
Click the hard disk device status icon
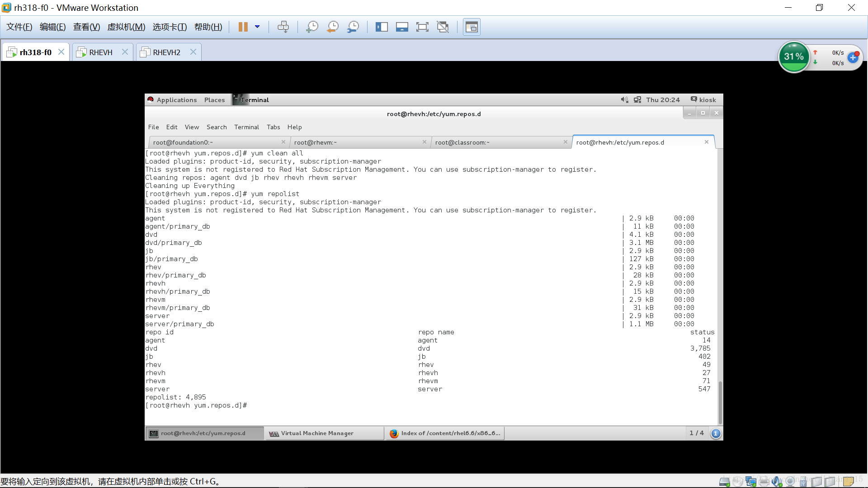pyautogui.click(x=724, y=482)
